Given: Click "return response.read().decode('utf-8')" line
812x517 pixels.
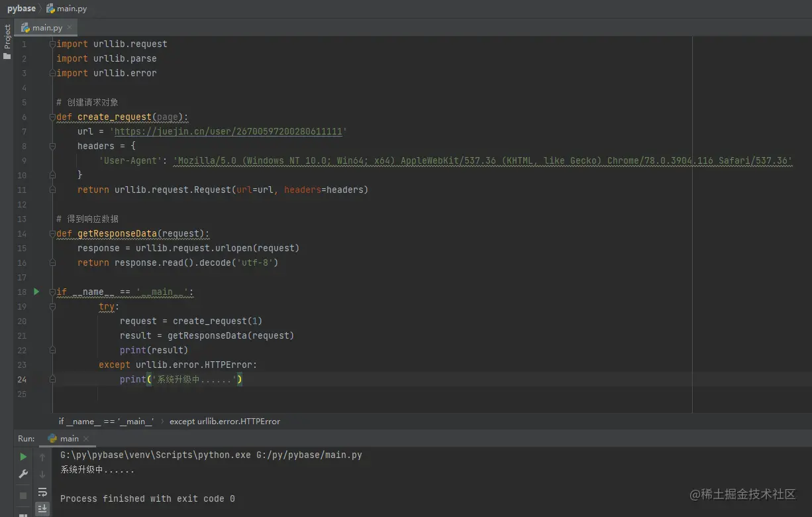Looking at the screenshot, I should [178, 262].
